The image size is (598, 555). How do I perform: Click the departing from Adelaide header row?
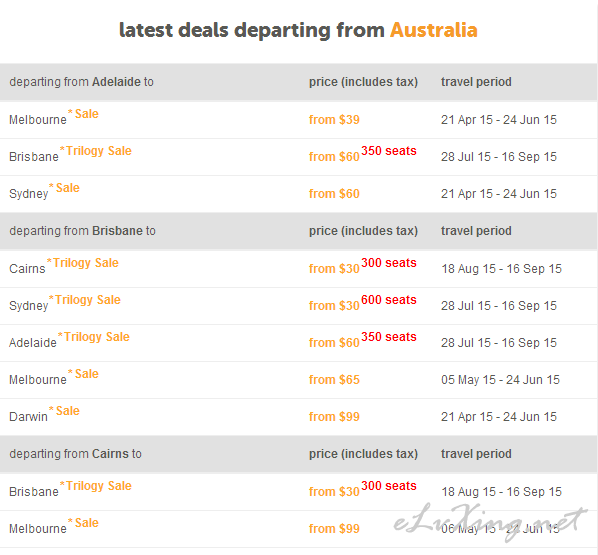(x=298, y=82)
